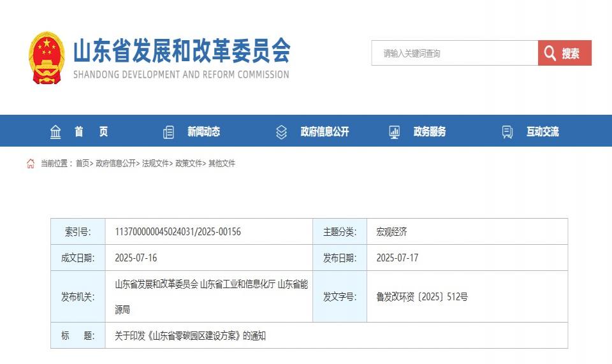Click the layers icon beside 政府信息公开

(x=281, y=132)
